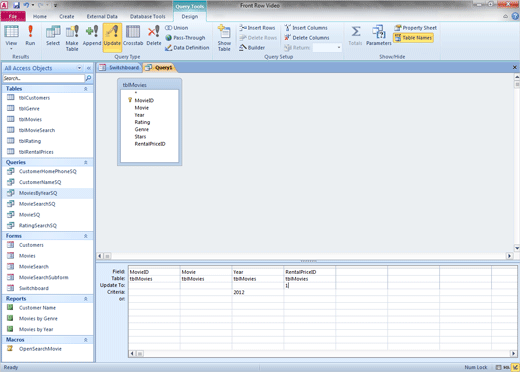Open the Return value dropdown
This screenshot has height=372, width=520.
click(x=339, y=48)
